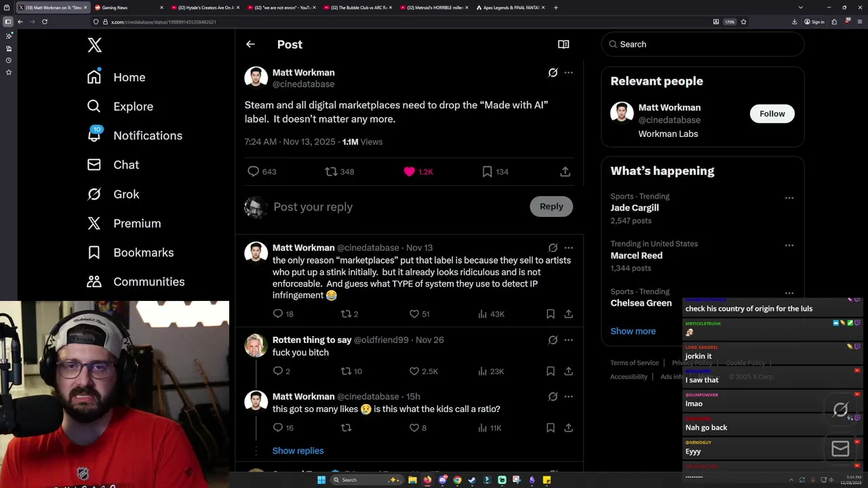The width and height of the screenshot is (868, 488).
Task: Open the Chelsea Green trending topic
Action: 641,303
